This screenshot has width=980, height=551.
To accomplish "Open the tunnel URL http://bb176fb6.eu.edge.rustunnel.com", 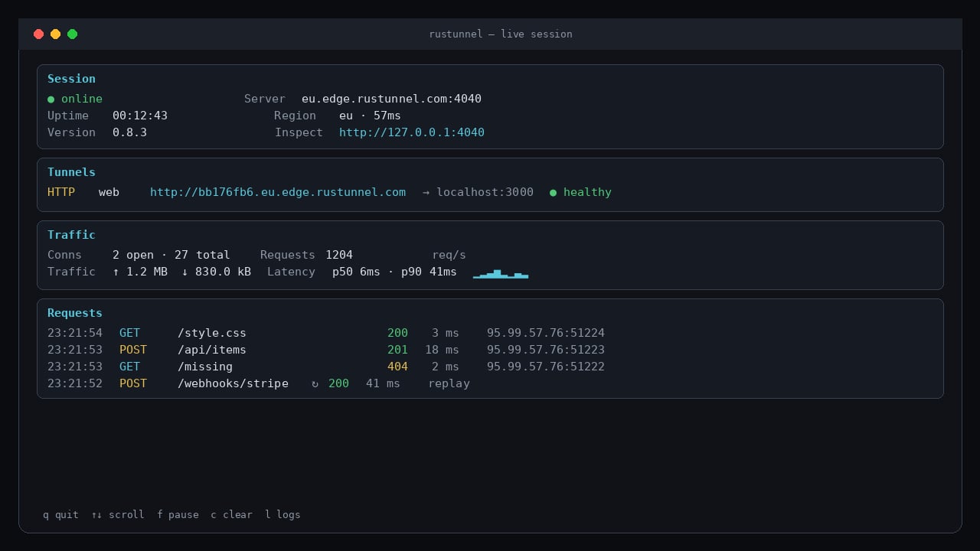I will [x=278, y=192].
